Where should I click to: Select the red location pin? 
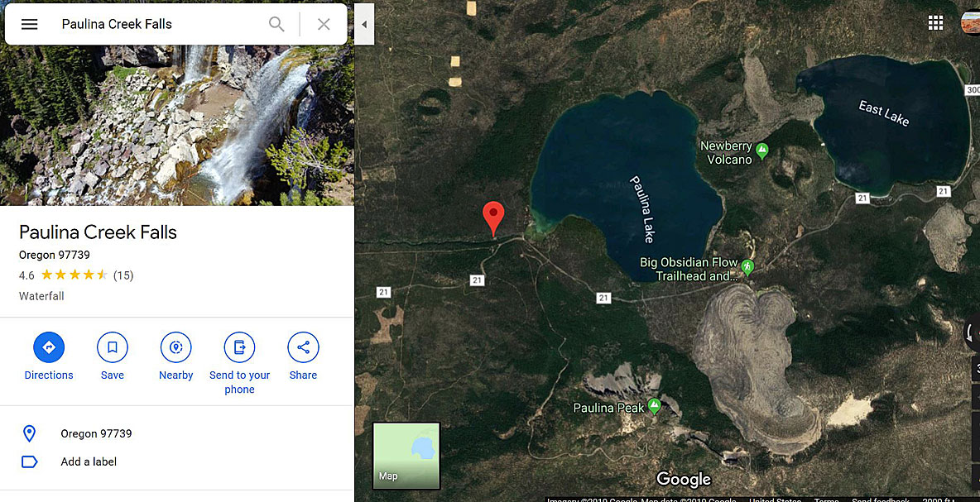click(x=493, y=218)
